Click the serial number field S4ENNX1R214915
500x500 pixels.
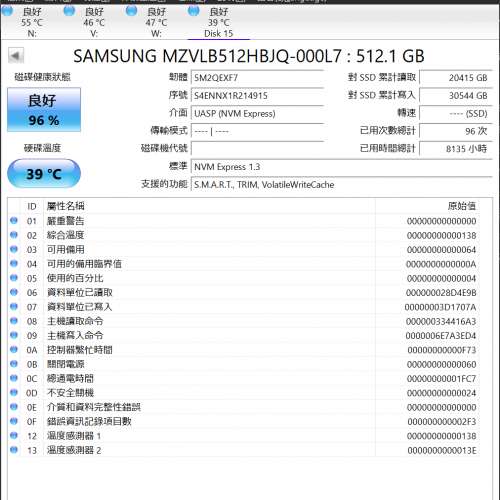click(257, 95)
